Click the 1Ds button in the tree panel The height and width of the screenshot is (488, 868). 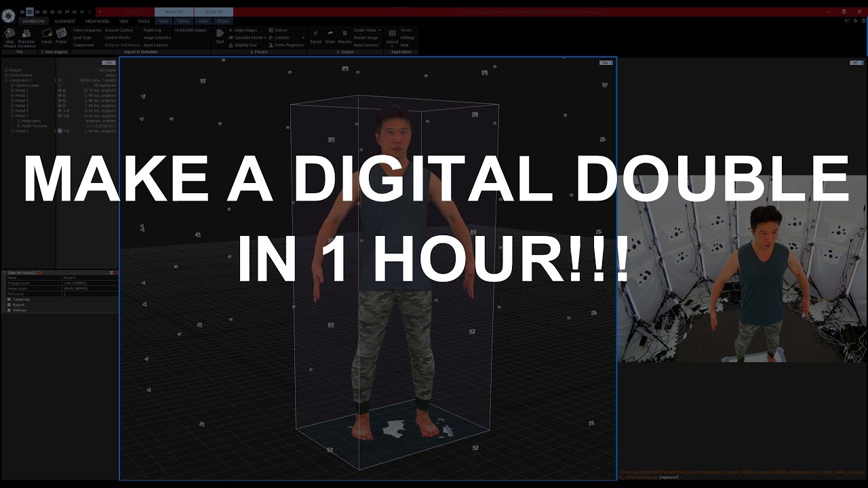click(108, 63)
